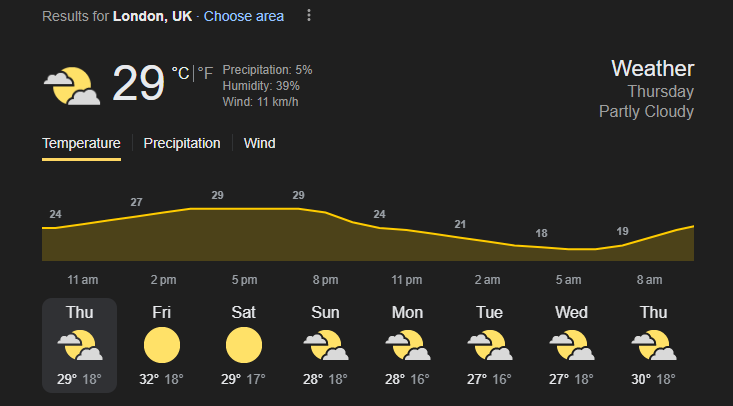Click Tuesday's partly cloudy icon
The image size is (733, 406).
point(489,345)
